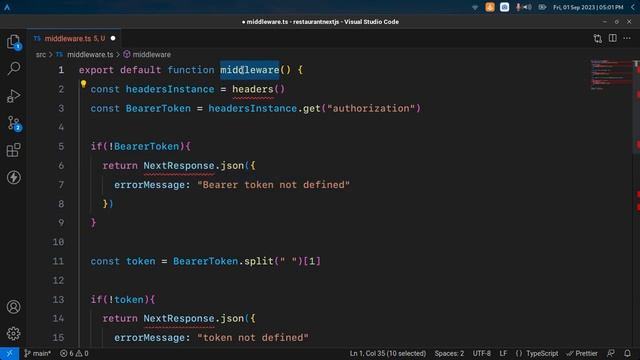Image resolution: width=640 pixels, height=360 pixels.
Task: Open problems panel via errors and warnings count
Action: 74,353
